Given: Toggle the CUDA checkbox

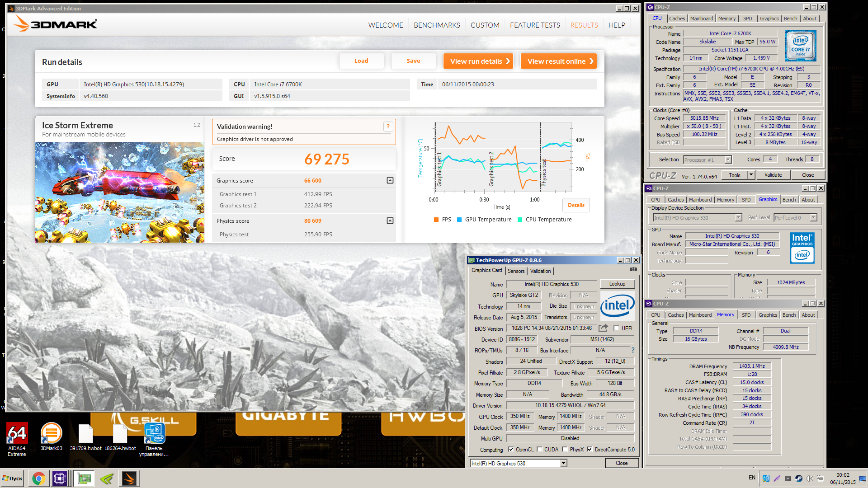Looking at the screenshot, I should click(x=539, y=450).
